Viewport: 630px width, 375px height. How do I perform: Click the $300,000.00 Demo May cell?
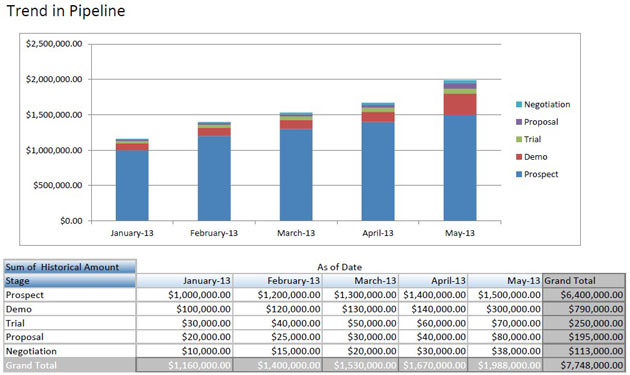(505, 309)
